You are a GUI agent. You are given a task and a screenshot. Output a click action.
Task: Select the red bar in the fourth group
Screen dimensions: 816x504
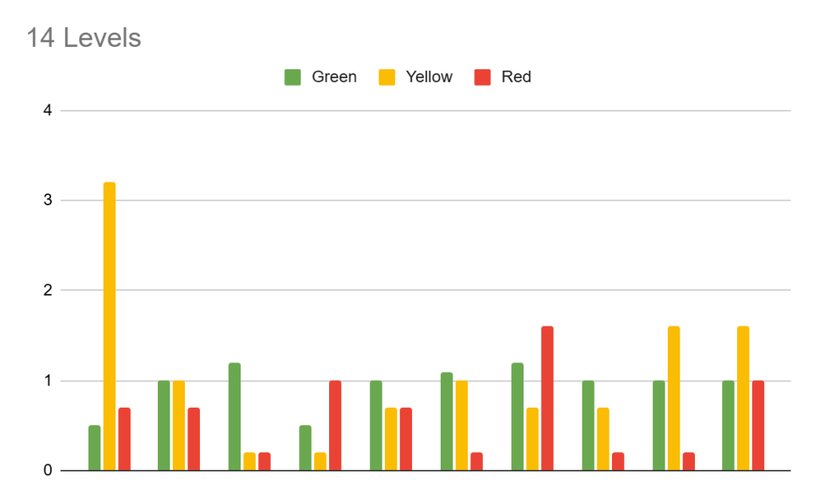pyautogui.click(x=335, y=425)
